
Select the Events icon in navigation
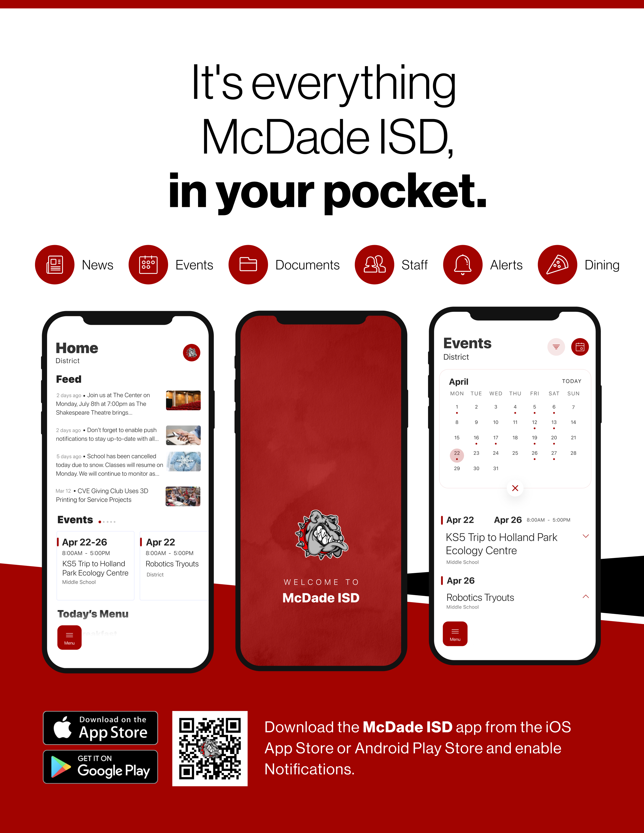tap(148, 264)
